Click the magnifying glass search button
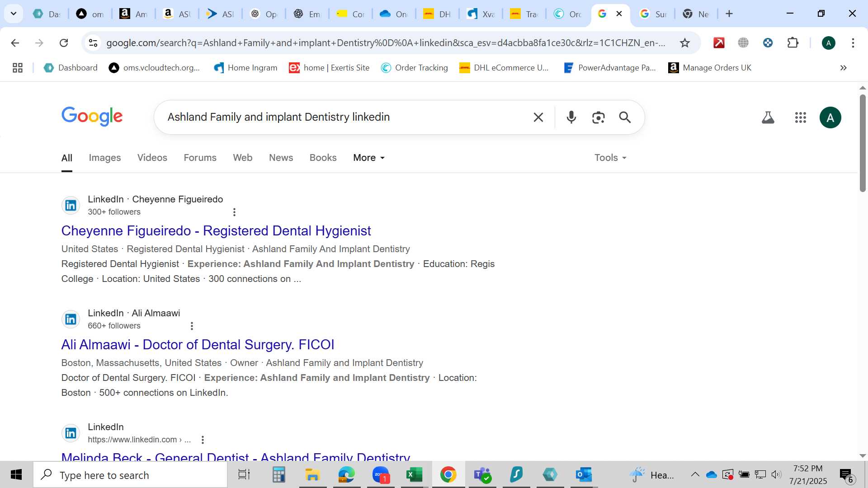Image resolution: width=868 pixels, height=488 pixels. (x=625, y=117)
